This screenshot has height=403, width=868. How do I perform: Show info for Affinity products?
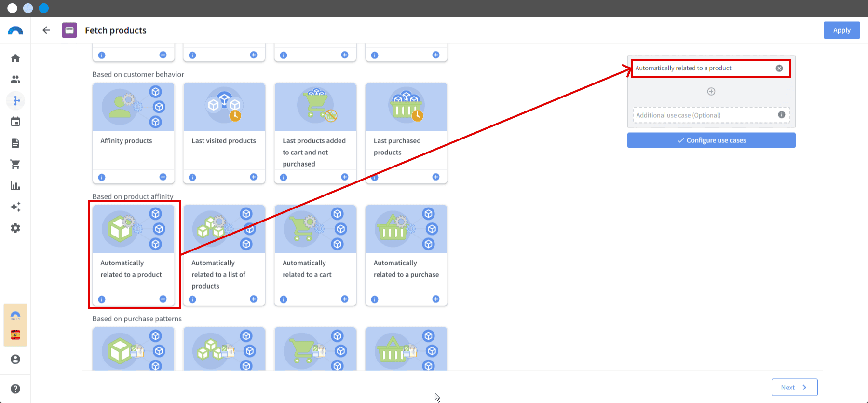point(102,177)
